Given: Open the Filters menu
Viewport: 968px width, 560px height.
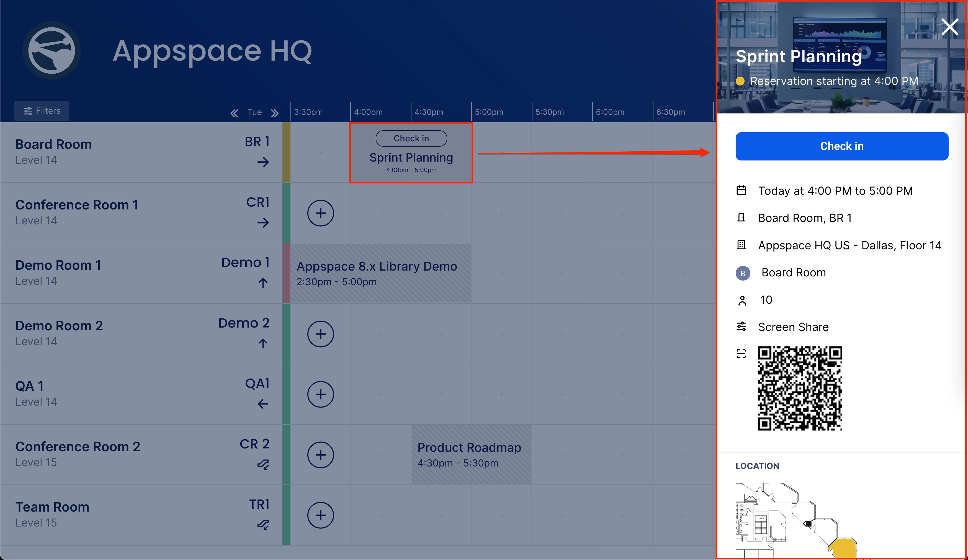Looking at the screenshot, I should (x=42, y=111).
